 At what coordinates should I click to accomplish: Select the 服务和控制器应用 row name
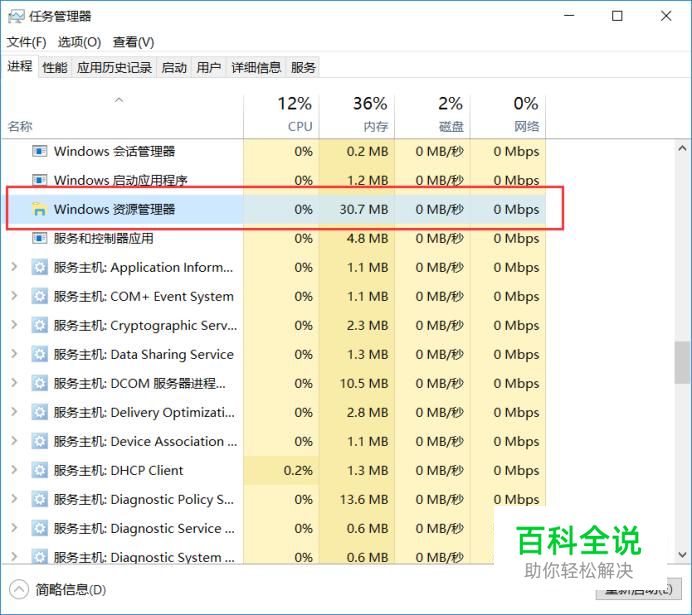104,238
